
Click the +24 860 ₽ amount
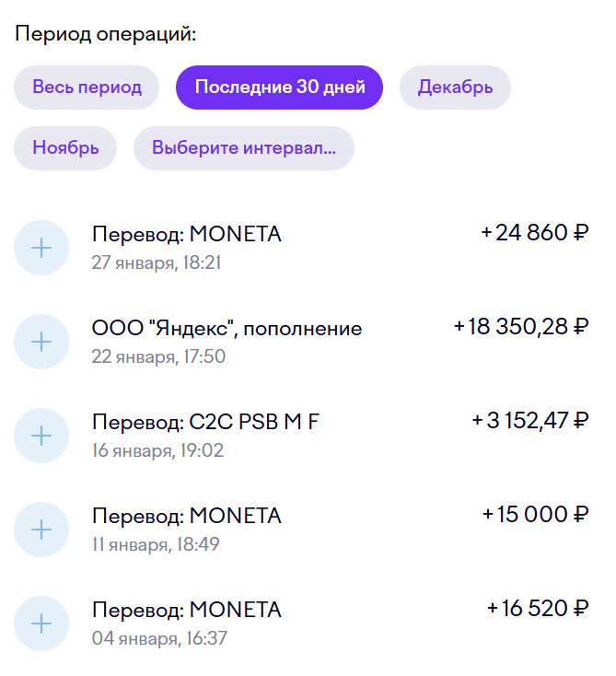[x=535, y=233]
